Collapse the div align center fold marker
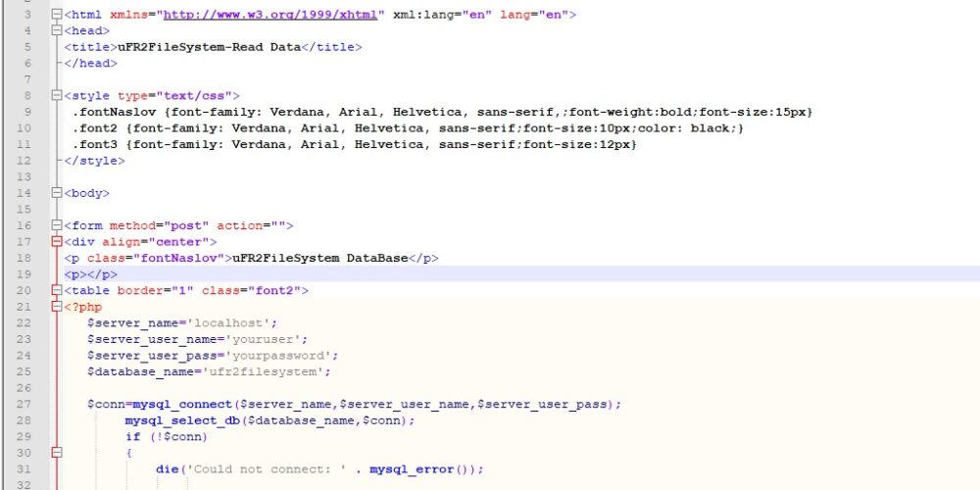The height and width of the screenshot is (490, 980). tap(57, 242)
